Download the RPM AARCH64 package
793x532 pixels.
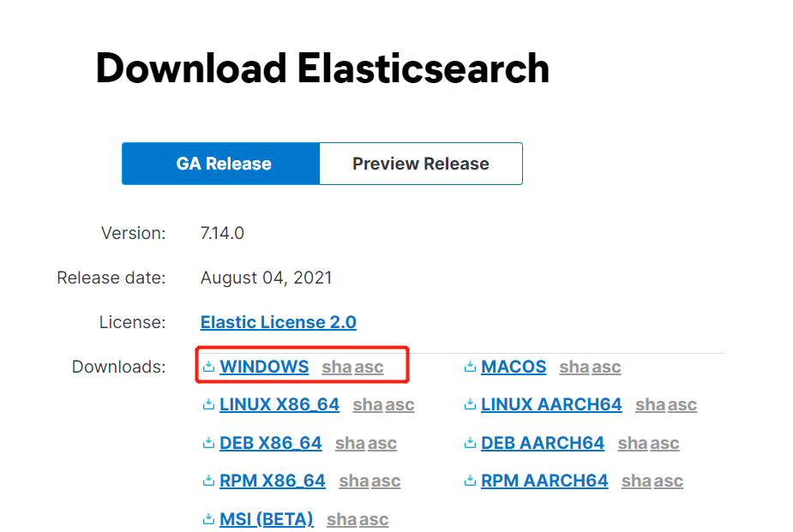click(544, 481)
